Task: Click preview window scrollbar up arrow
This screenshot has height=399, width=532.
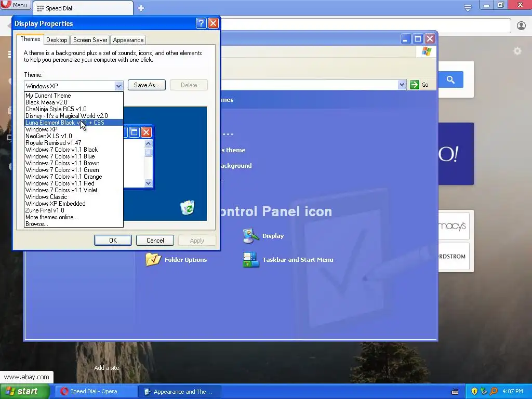Action: 148,143
